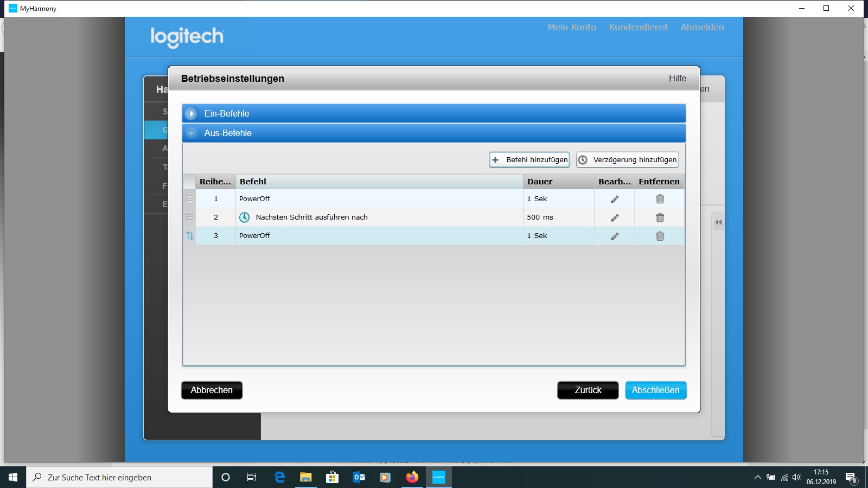
Task: Click drag handle of row 1
Action: 190,199
